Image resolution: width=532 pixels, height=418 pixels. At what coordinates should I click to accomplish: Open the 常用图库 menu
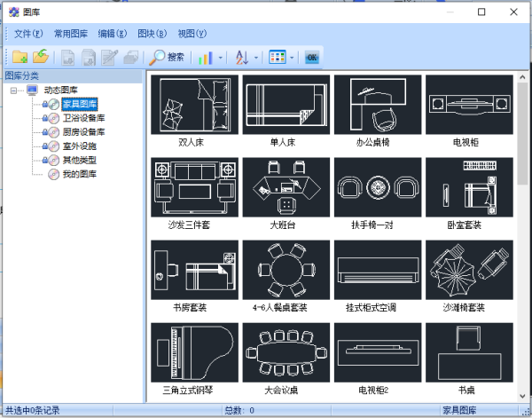pyautogui.click(x=71, y=34)
